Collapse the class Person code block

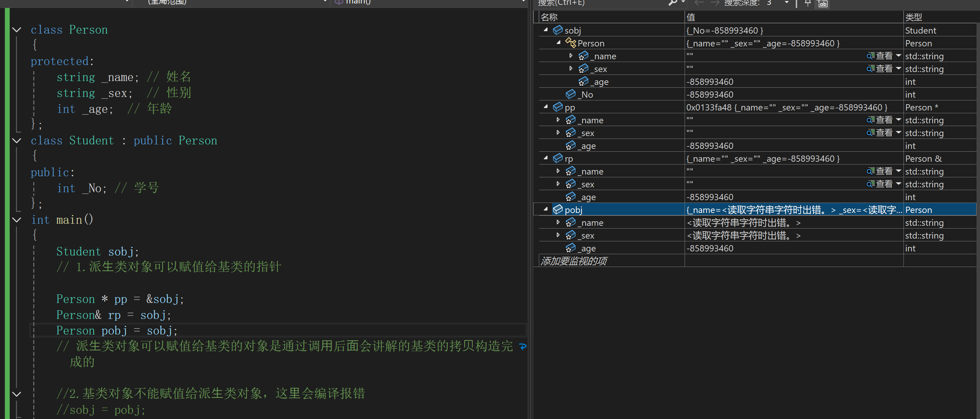click(17, 30)
